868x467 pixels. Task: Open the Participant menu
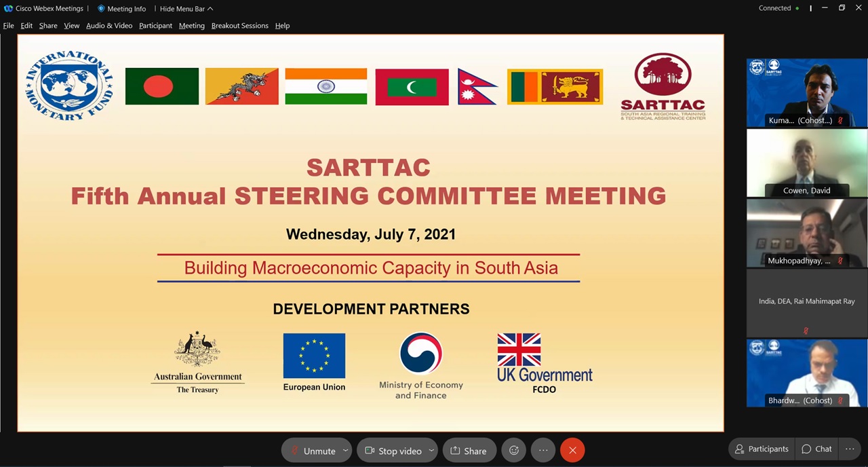[155, 26]
